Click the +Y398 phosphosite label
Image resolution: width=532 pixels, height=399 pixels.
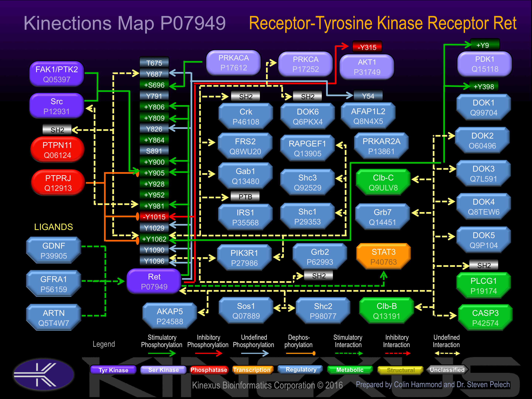click(x=483, y=86)
